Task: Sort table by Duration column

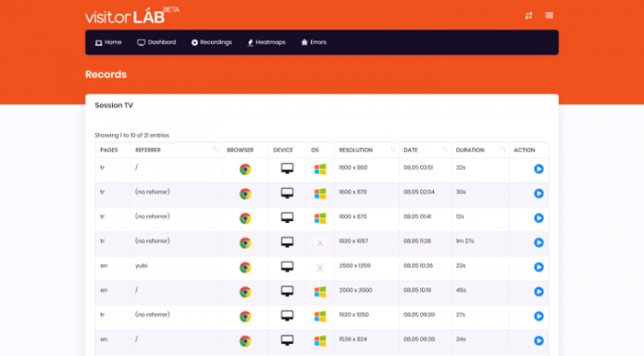Action: [479, 150]
